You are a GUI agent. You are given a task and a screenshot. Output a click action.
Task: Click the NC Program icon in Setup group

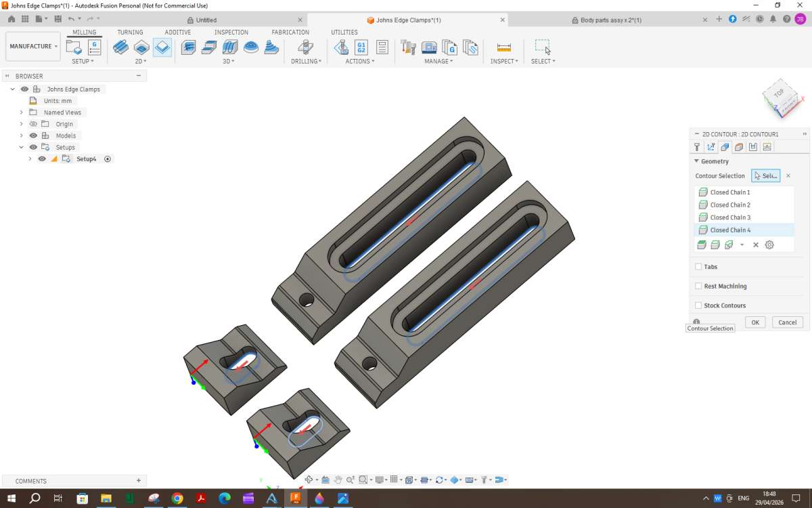(94, 47)
